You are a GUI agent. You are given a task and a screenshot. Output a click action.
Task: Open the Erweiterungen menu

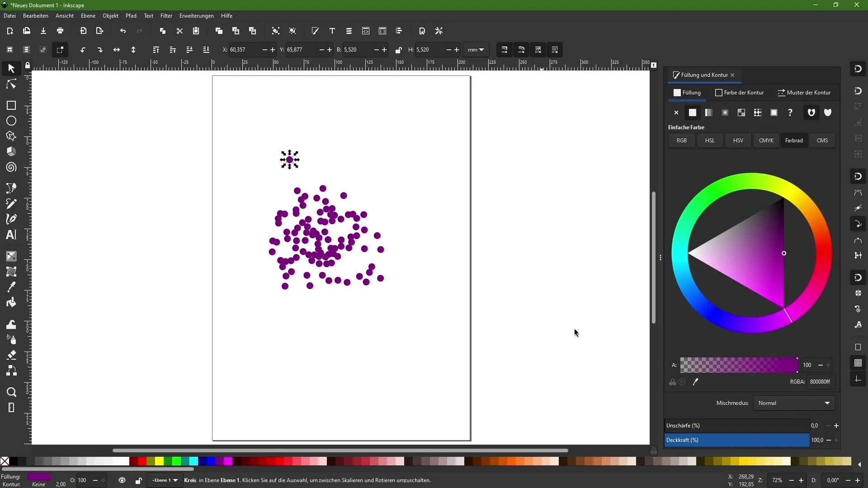click(x=197, y=16)
